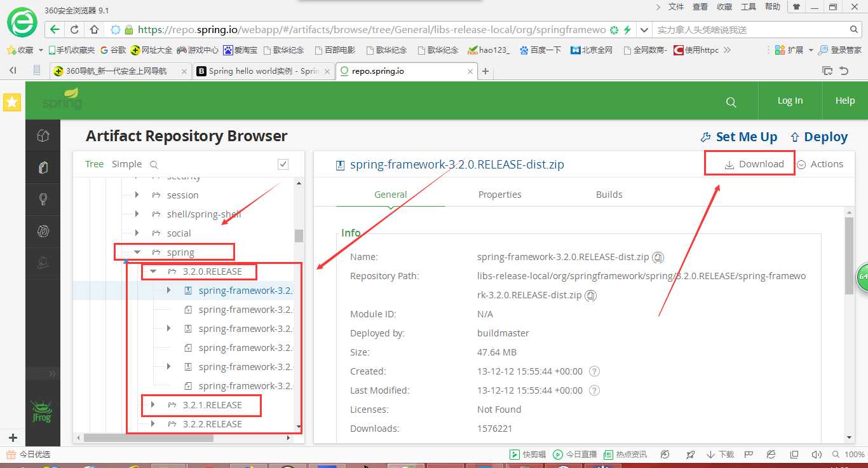Open Help in the header

[x=845, y=100]
